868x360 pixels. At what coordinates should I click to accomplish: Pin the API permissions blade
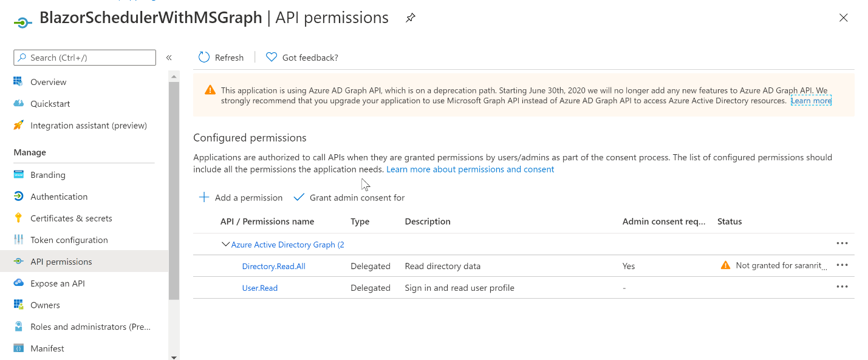pos(411,18)
